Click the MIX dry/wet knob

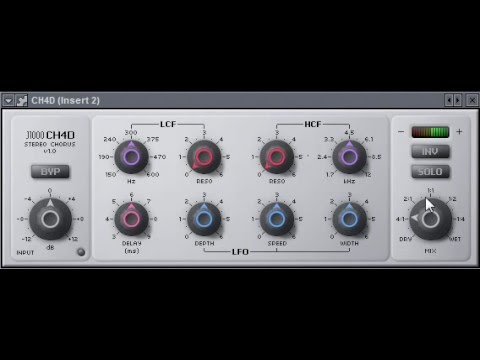point(430,219)
